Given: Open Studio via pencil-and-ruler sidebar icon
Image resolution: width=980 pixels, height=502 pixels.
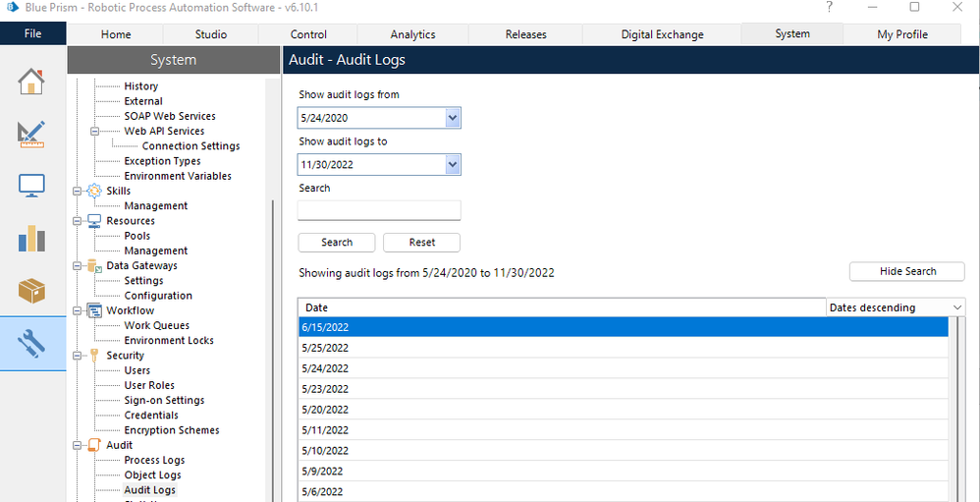Looking at the screenshot, I should tap(31, 134).
